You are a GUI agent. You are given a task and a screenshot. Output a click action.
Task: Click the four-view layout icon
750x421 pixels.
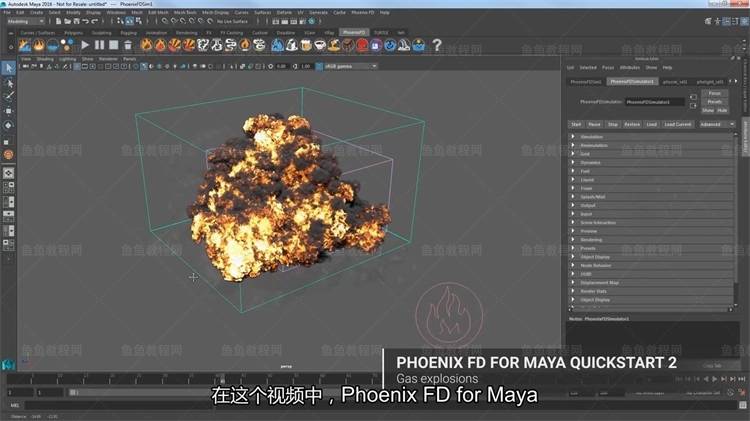click(x=8, y=187)
